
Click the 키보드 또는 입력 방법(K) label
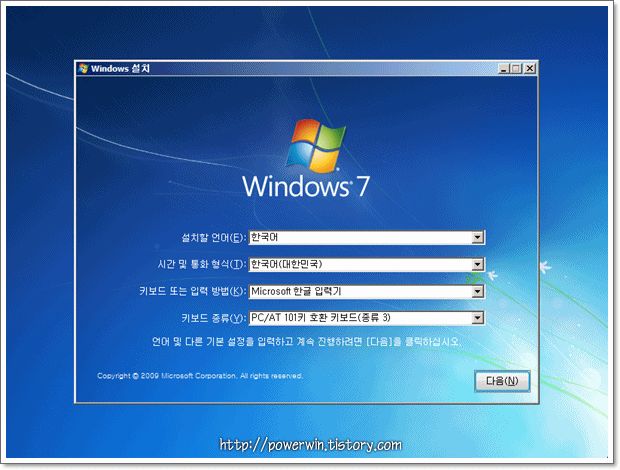pos(193,292)
